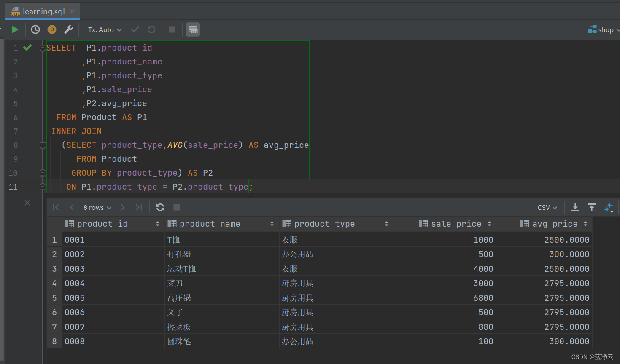
Task: Click GROUP BY keyword on line 10
Action: coord(92,173)
